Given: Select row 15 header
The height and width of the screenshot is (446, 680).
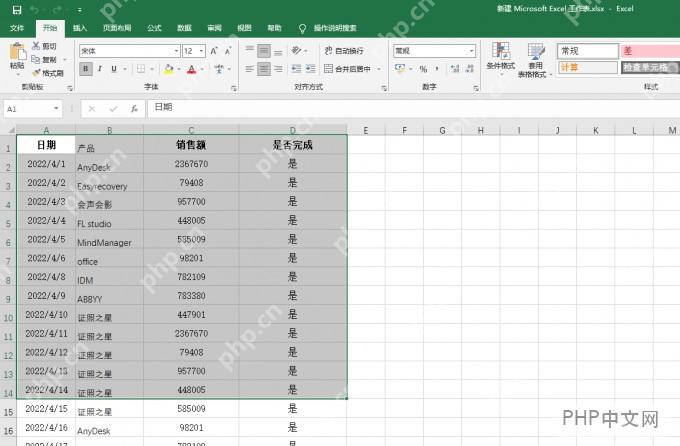Looking at the screenshot, I should click(8, 411).
